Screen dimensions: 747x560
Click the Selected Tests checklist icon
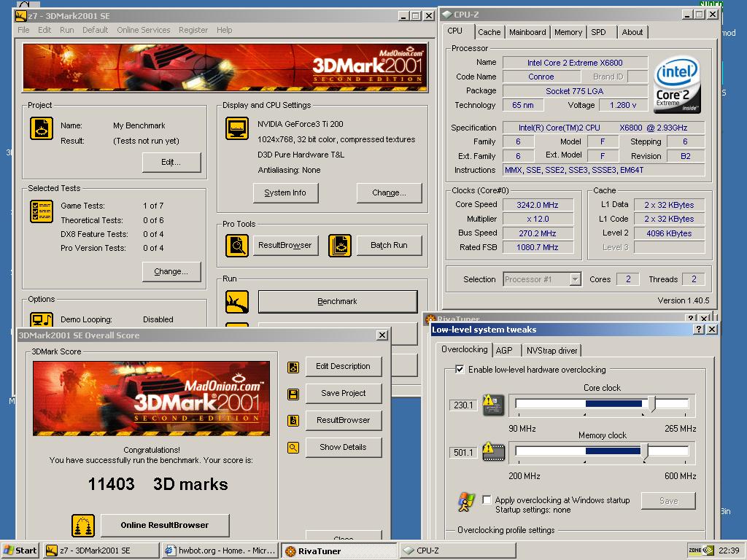pos(42,211)
